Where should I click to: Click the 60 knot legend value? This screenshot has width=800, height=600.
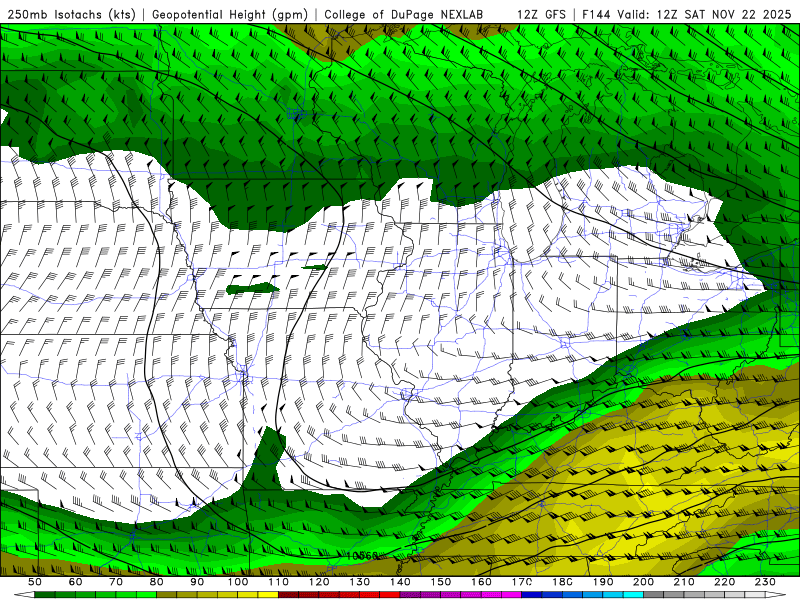point(76,582)
